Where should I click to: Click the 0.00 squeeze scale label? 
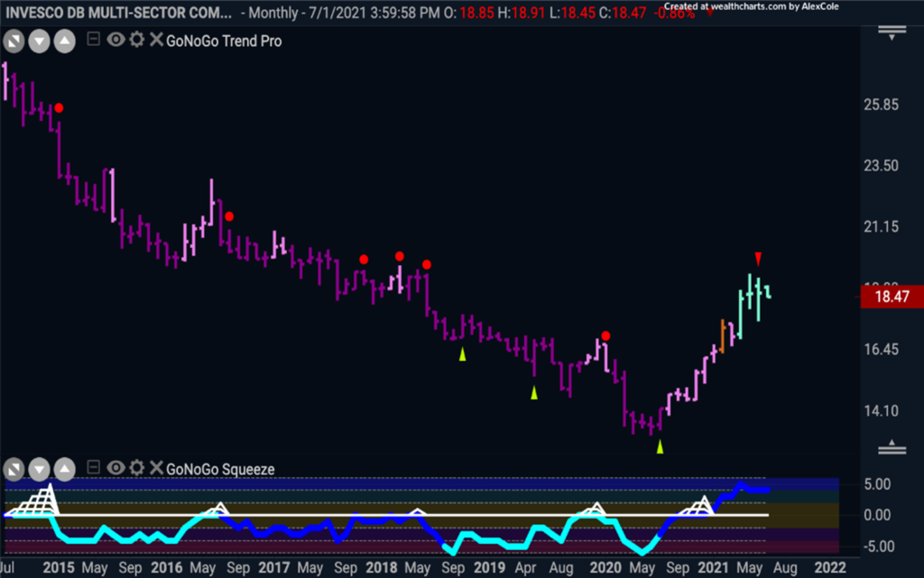pos(877,515)
